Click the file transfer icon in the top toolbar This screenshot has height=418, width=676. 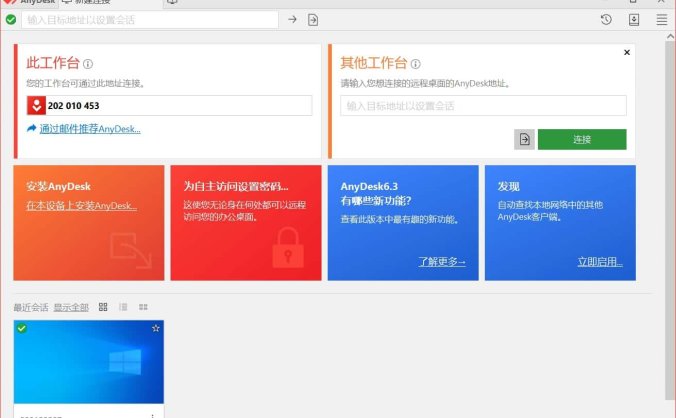pyautogui.click(x=313, y=20)
